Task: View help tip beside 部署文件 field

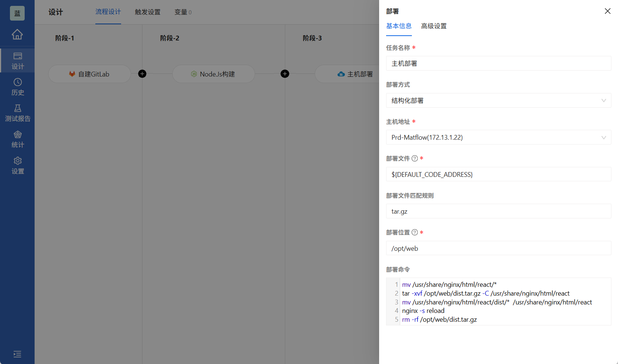Action: 415,158
